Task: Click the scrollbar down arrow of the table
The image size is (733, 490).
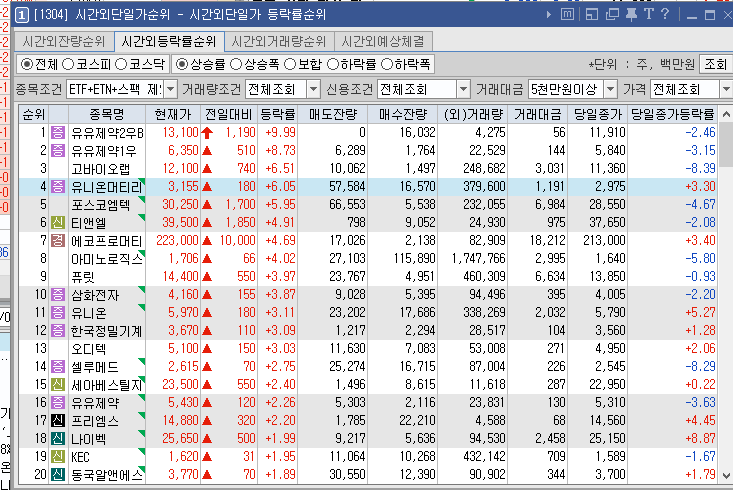Action: pos(726,476)
